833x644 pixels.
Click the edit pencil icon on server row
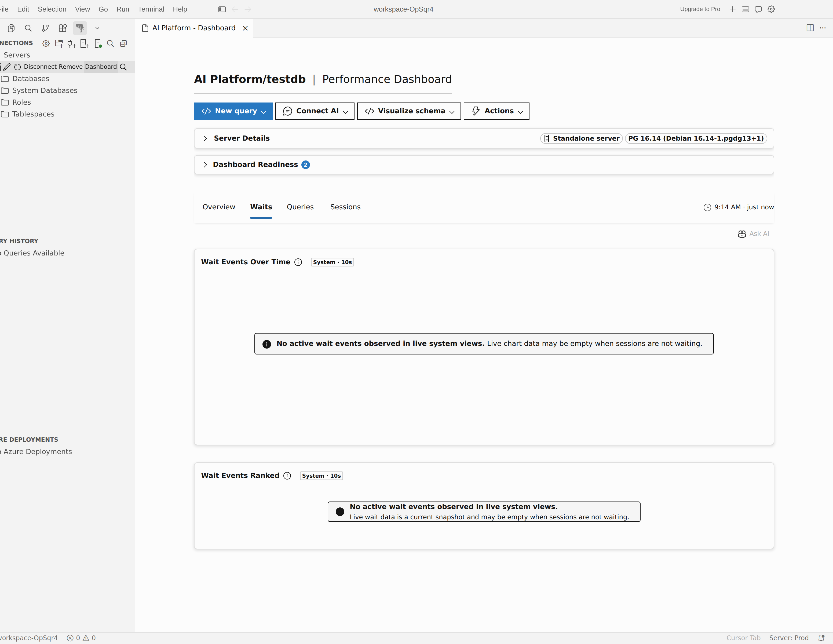coord(7,67)
